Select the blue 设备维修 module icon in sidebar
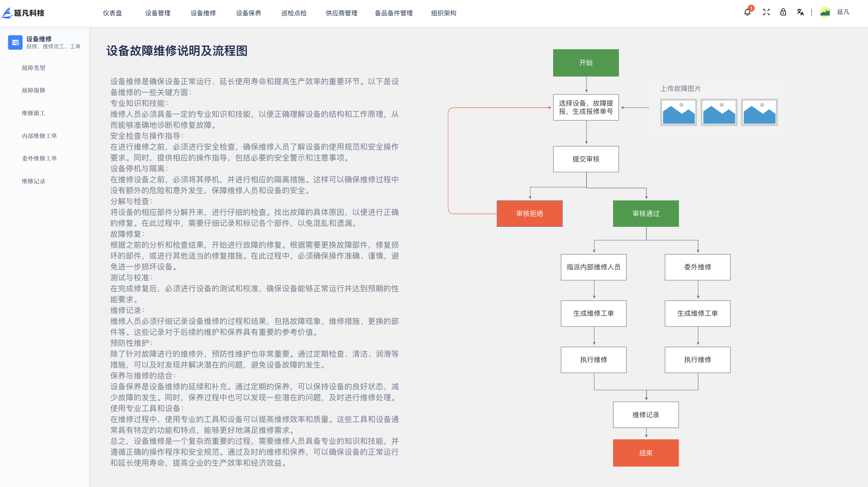Screen dimensions: 868x487 coord(15,42)
